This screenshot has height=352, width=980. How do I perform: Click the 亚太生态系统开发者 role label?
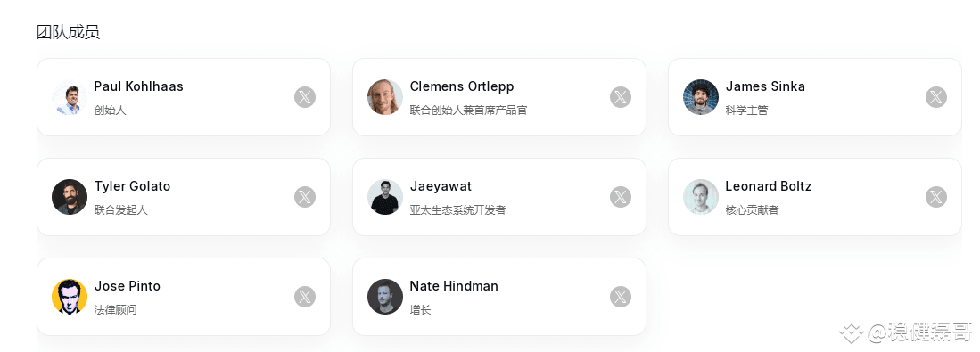pyautogui.click(x=458, y=209)
